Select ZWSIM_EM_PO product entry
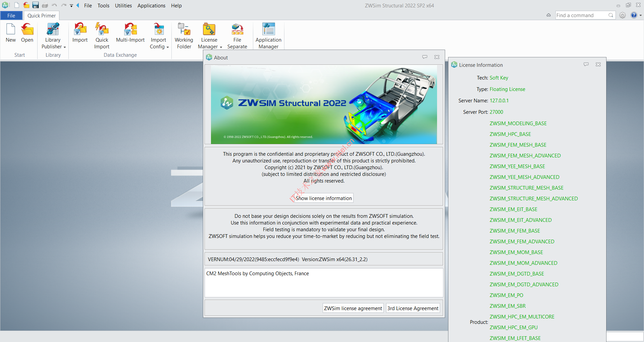644x342 pixels. point(506,295)
